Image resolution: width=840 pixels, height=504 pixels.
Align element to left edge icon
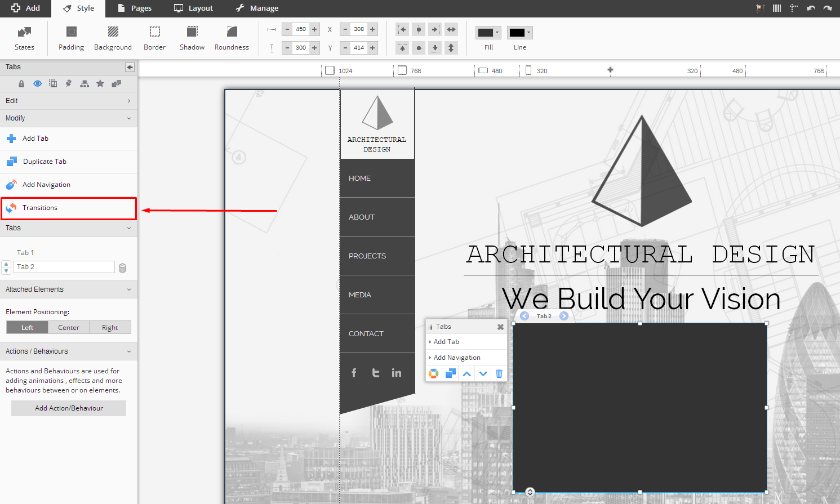[402, 29]
